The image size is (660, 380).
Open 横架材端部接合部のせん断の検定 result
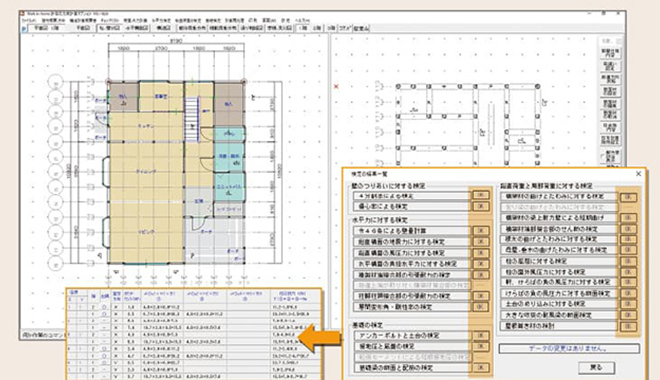[x=559, y=229]
